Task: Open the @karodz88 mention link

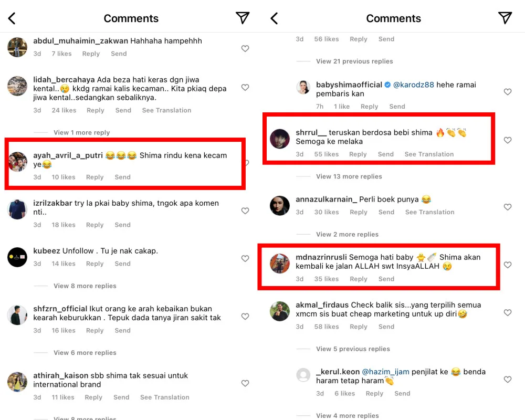Action: [414, 85]
